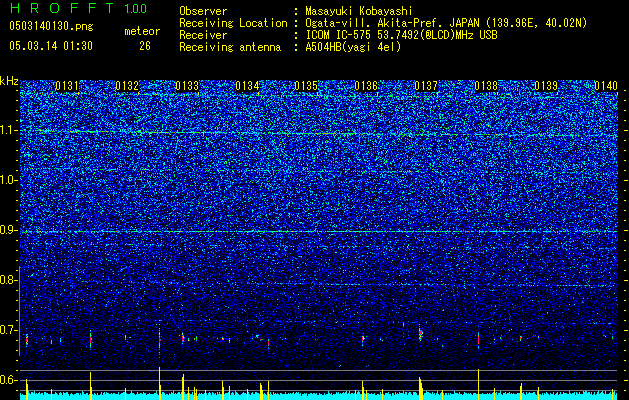Click the version number 1.0.0
This screenshot has width=629, height=400.
[136, 8]
